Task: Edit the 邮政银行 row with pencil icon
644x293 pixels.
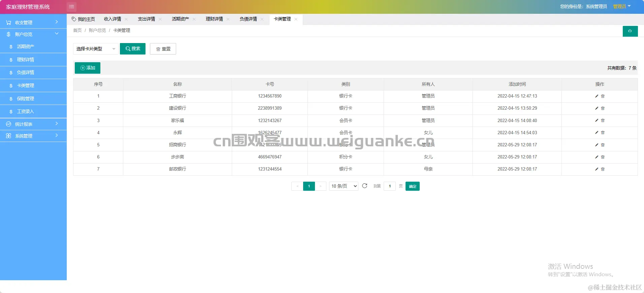Action: tap(597, 169)
